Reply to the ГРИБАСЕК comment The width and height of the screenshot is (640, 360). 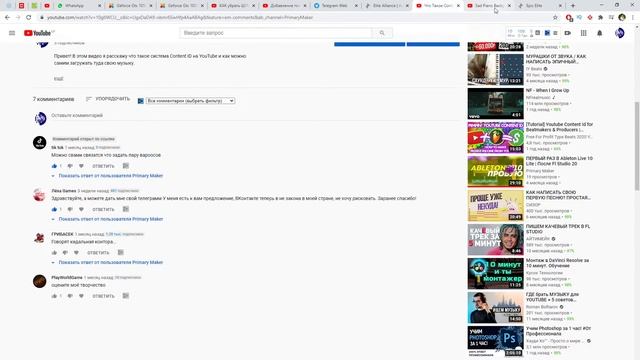click(x=98, y=253)
